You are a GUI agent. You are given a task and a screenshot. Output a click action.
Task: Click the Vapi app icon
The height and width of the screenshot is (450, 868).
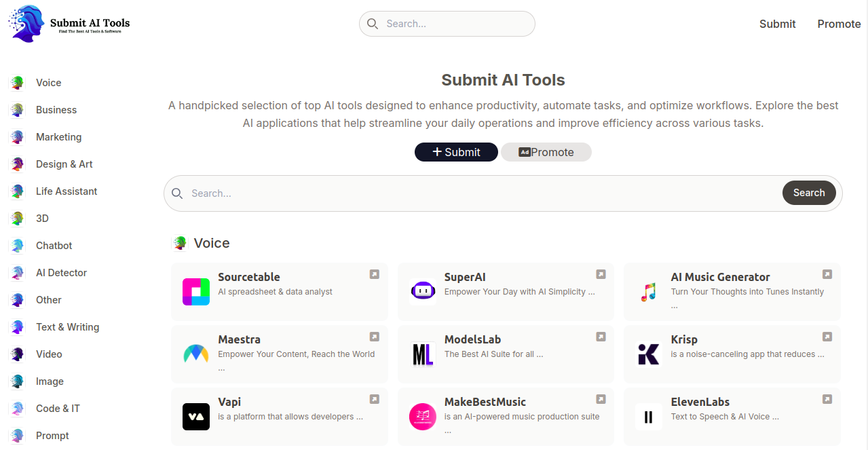tap(196, 417)
